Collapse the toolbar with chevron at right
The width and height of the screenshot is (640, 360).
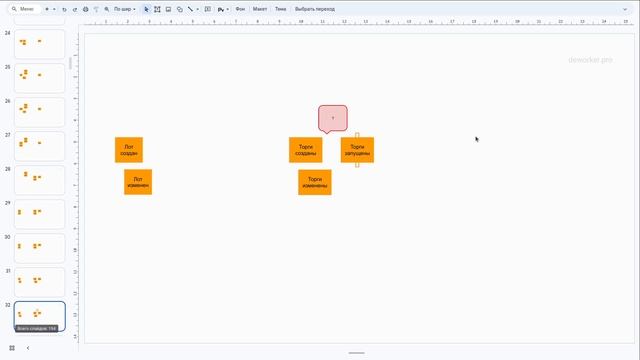(625, 9)
